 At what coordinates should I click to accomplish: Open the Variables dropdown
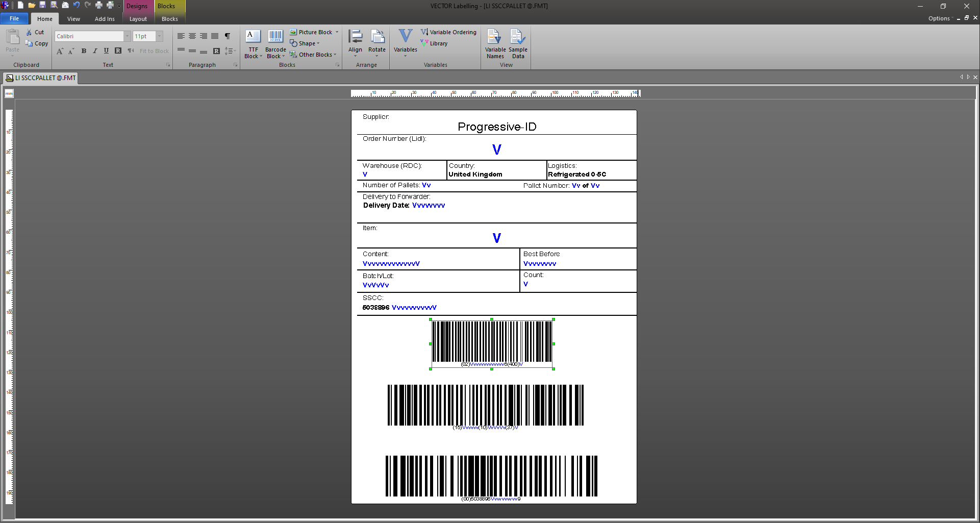[406, 43]
